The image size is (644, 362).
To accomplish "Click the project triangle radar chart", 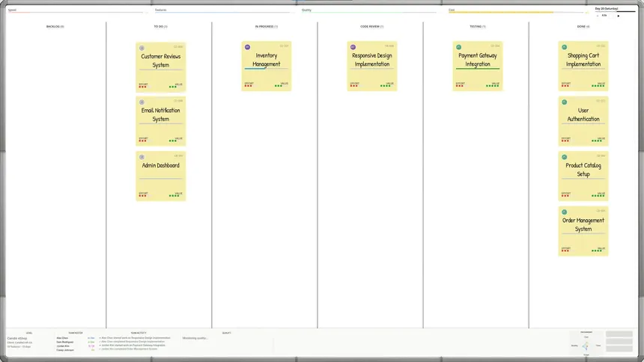I will click(586, 346).
